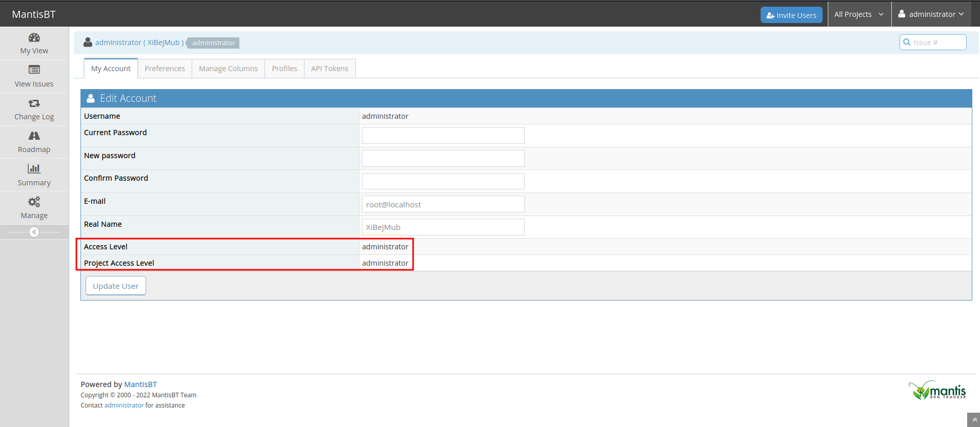Open Manage gears icon in sidebar
The image size is (980, 427).
coord(34,202)
